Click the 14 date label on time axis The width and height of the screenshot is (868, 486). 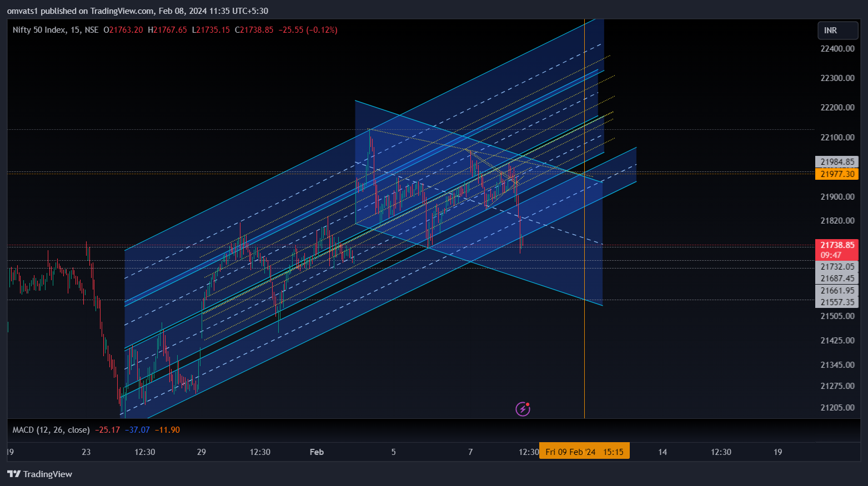663,452
